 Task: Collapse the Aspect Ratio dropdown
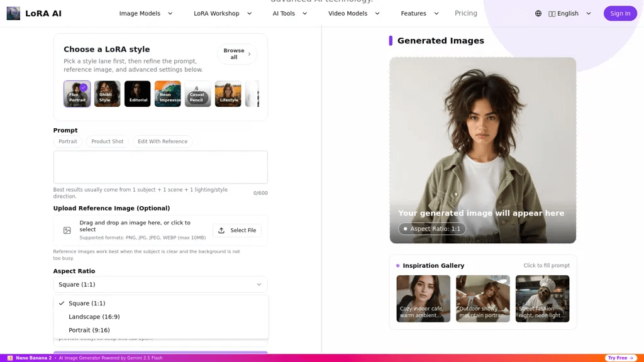(x=160, y=285)
